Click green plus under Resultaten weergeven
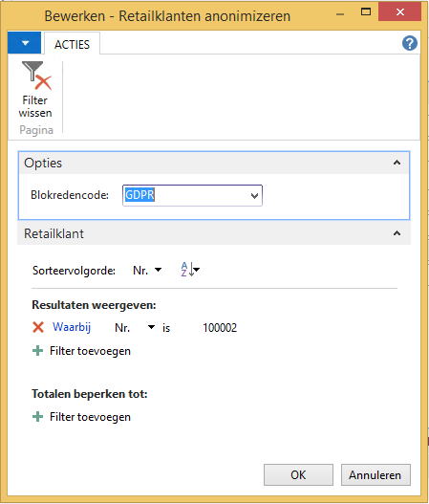The width and height of the screenshot is (429, 504). coord(38,351)
